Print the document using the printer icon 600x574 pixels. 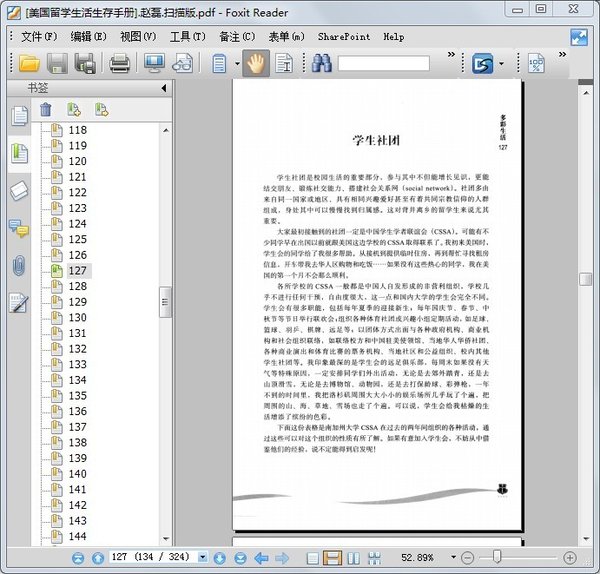tap(120, 63)
